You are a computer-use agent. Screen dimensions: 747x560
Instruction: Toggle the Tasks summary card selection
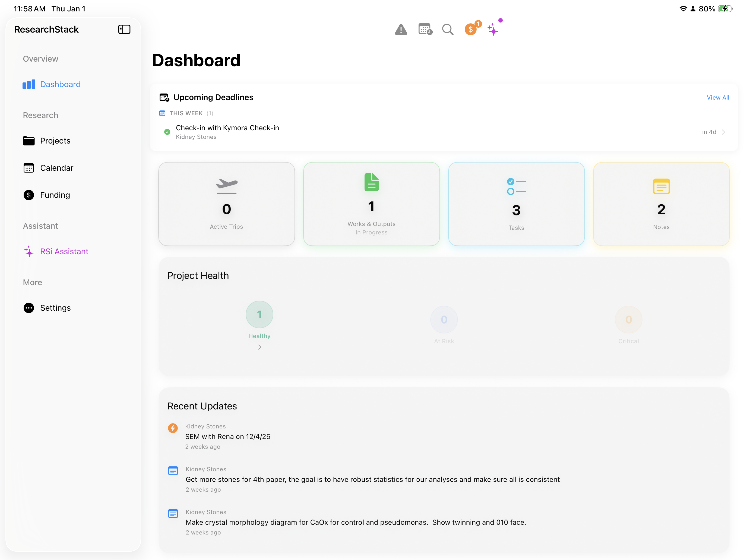point(516,204)
